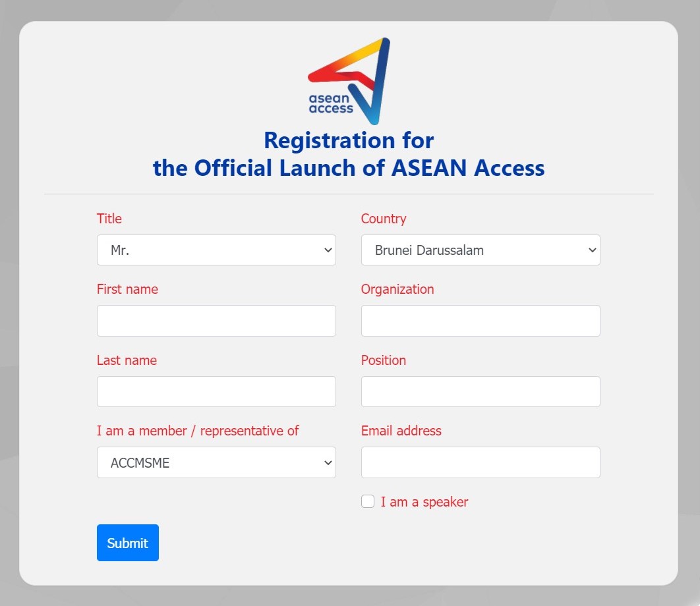Click the Submit button
The width and height of the screenshot is (700, 606).
click(128, 543)
